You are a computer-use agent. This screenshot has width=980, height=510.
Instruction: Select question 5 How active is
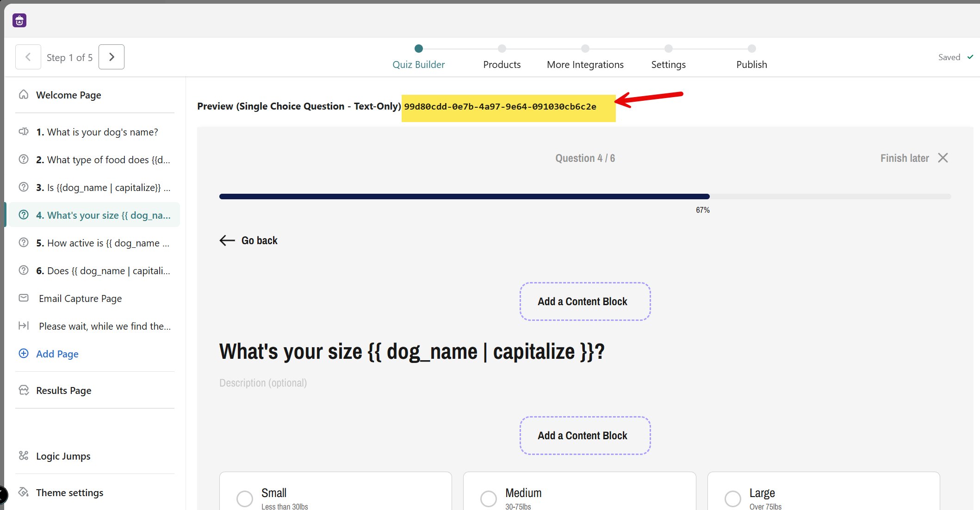[95, 243]
